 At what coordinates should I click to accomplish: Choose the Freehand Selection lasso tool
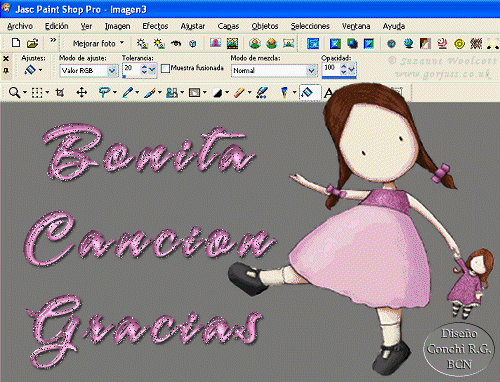point(104,92)
